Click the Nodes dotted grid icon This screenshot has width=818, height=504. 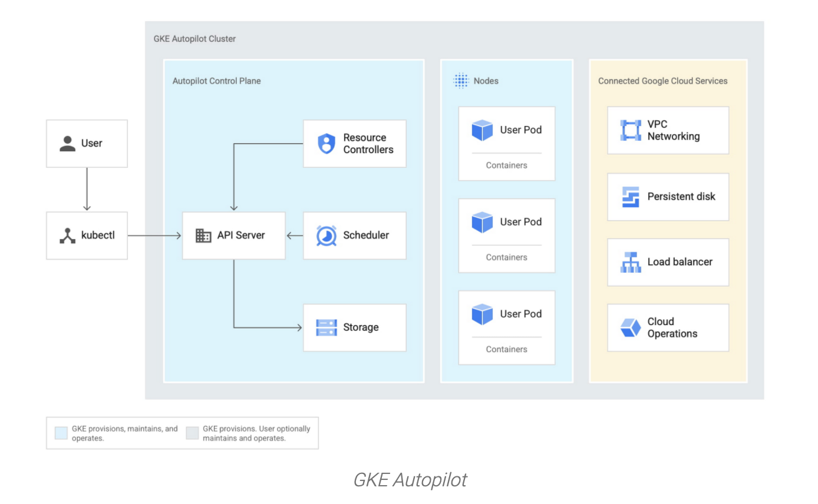pyautogui.click(x=460, y=81)
